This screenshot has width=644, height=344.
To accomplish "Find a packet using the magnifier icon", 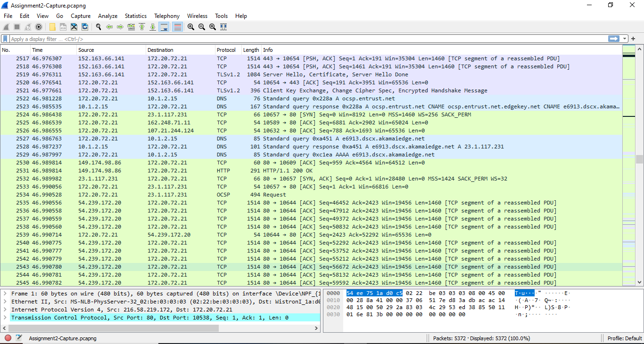I will pyautogui.click(x=97, y=27).
